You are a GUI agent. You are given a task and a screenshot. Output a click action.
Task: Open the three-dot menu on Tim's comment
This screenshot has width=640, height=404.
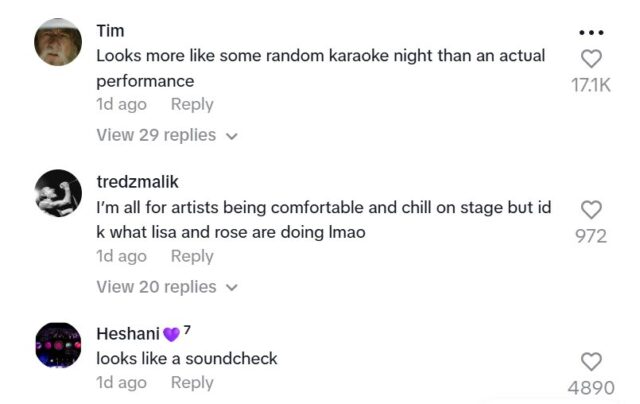tap(591, 30)
